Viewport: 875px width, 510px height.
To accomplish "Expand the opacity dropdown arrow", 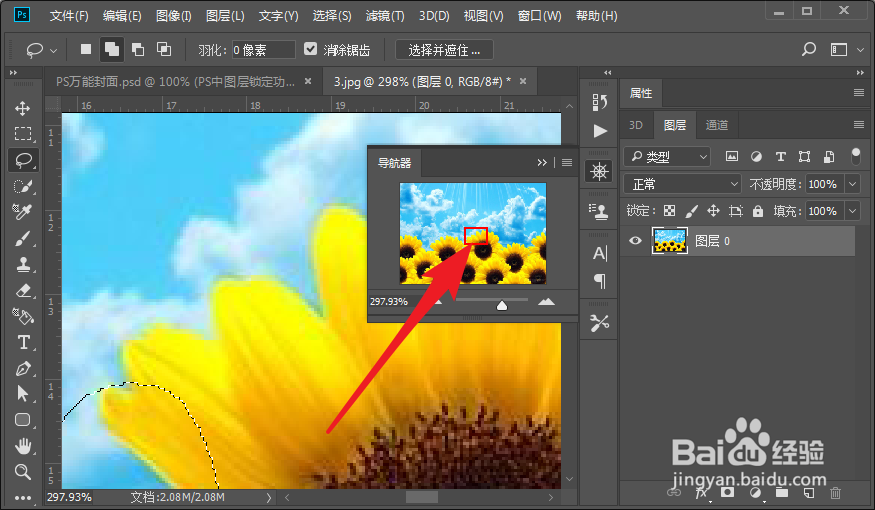I will 853,184.
